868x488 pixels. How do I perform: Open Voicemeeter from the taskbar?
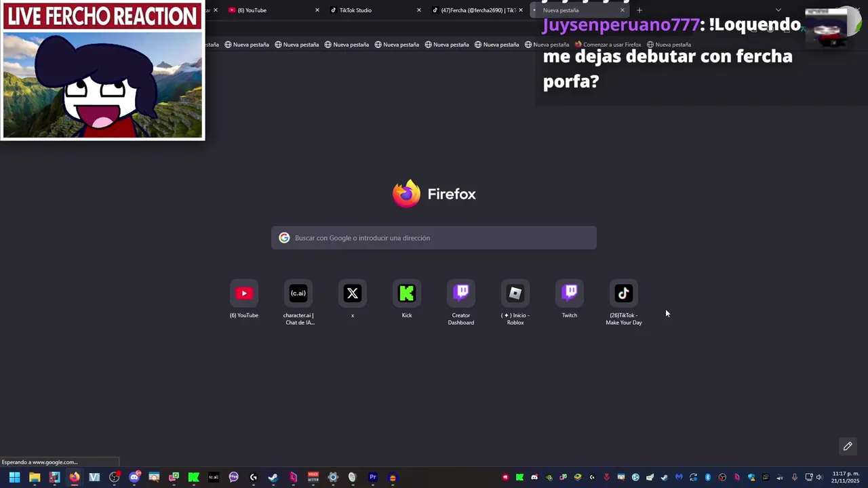tap(313, 477)
